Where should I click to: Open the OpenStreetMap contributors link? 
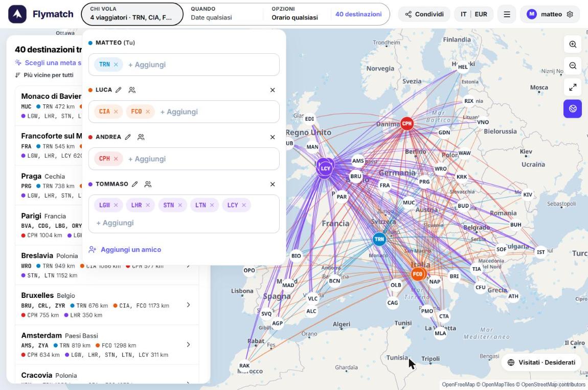pos(553,384)
